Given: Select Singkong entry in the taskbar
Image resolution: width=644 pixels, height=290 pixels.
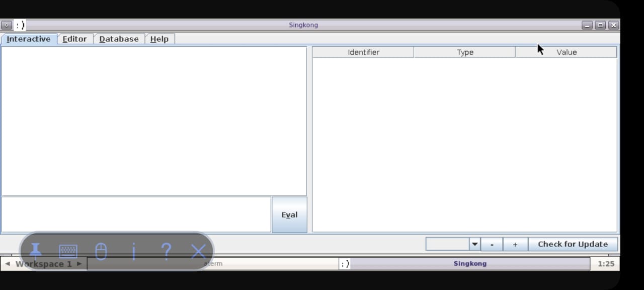Looking at the screenshot, I should tap(465, 263).
